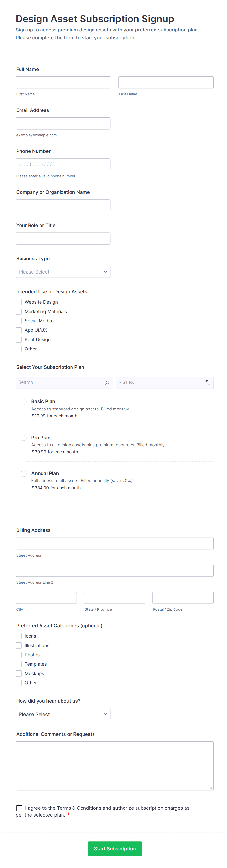Check the Mockups asset category
The image size is (227, 868).
19,673
